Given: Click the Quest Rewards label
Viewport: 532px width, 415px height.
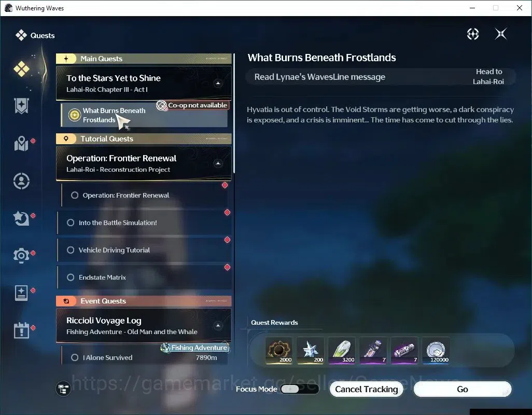Looking at the screenshot, I should (274, 323).
